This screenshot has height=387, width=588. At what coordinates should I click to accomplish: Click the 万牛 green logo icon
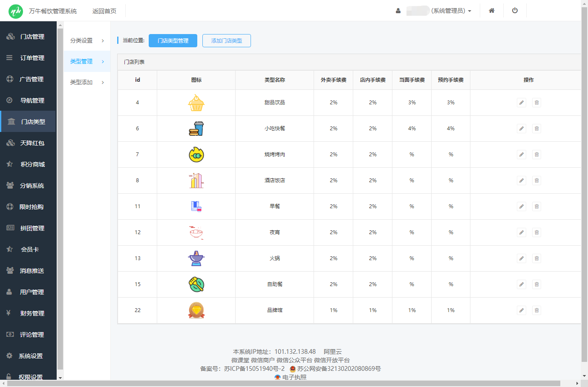[x=16, y=11]
